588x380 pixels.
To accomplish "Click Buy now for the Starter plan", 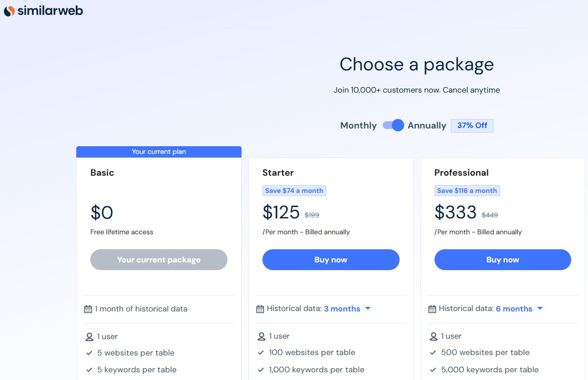I will click(x=331, y=259).
